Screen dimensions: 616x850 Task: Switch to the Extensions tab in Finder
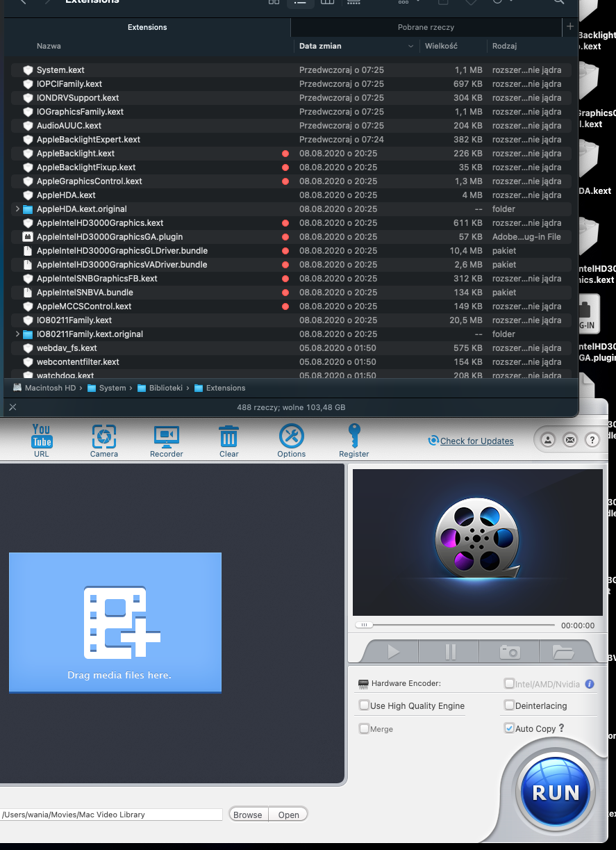pos(147,27)
